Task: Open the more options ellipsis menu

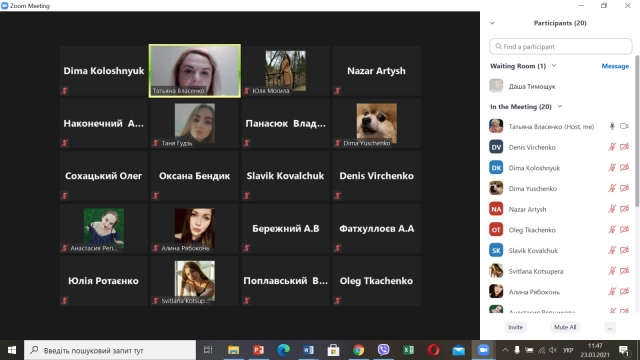Action: pos(610,327)
